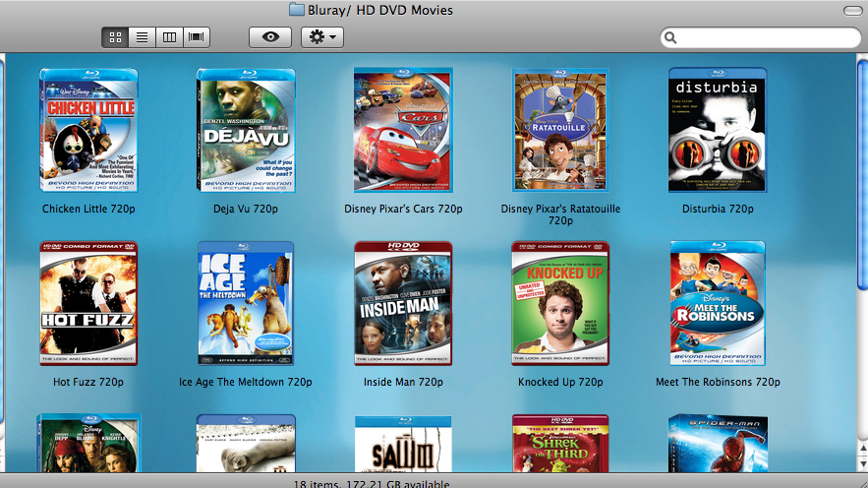Switch to icon view mode

coord(115,37)
